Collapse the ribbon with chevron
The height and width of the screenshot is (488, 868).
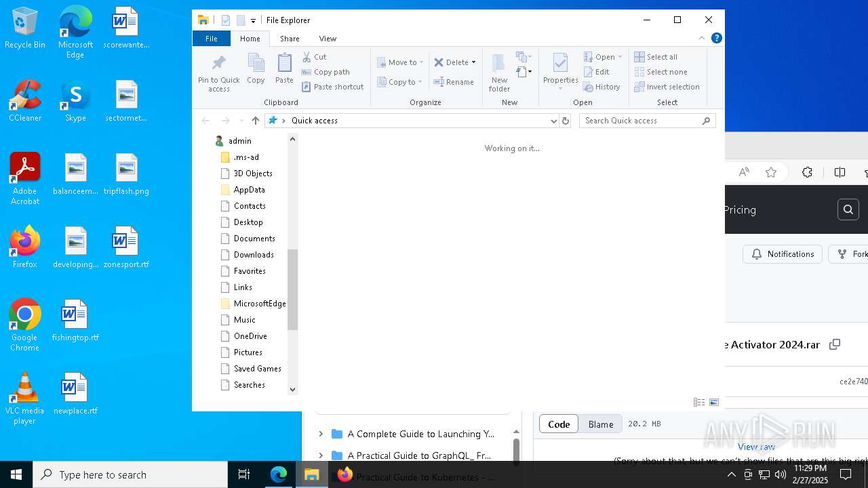pos(701,38)
